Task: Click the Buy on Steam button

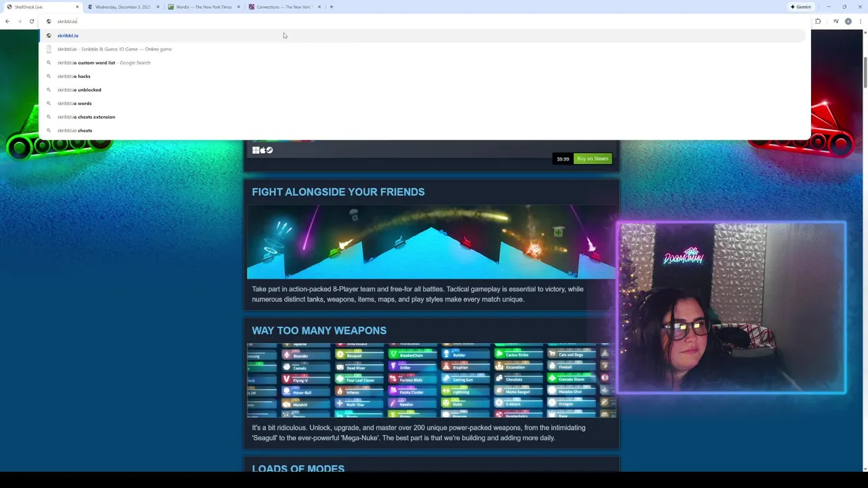Action: tap(593, 159)
